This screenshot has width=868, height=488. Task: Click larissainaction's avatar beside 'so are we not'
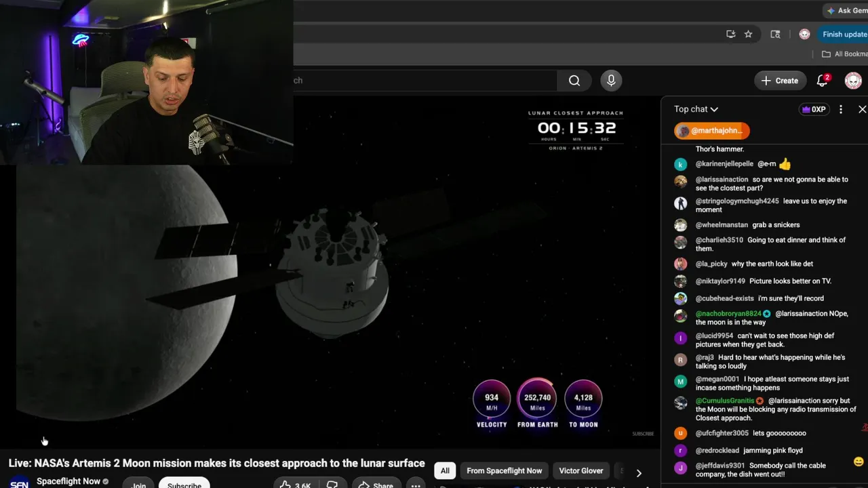coord(681,182)
